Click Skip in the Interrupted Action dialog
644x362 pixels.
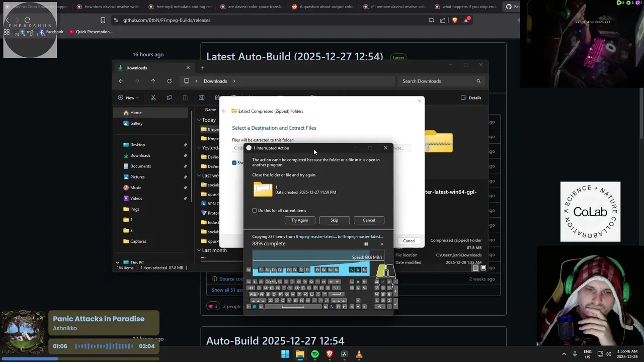click(x=334, y=220)
